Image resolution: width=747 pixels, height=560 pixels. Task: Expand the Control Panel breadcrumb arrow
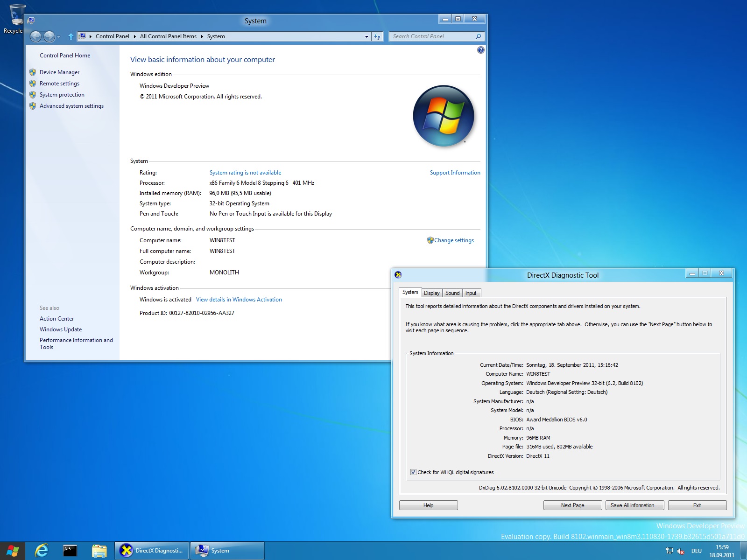(134, 36)
